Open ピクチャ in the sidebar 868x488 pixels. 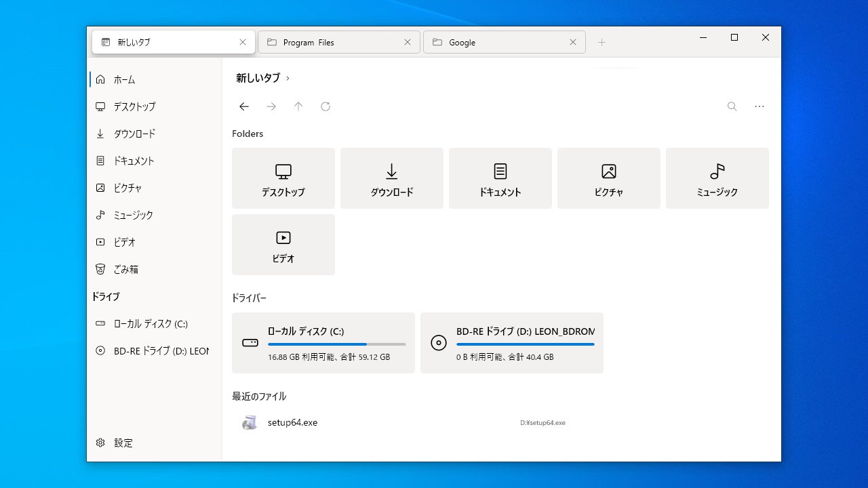coord(155,188)
